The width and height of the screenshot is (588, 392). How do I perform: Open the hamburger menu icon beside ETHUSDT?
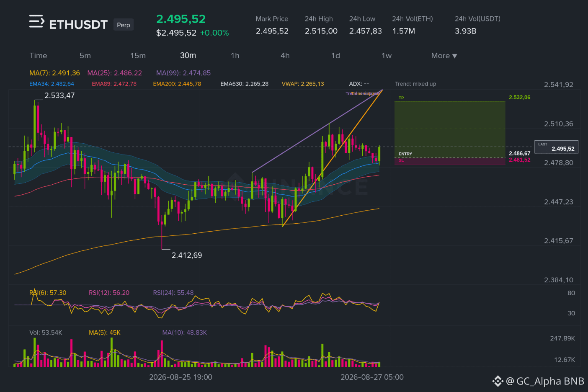pyautogui.click(x=36, y=21)
